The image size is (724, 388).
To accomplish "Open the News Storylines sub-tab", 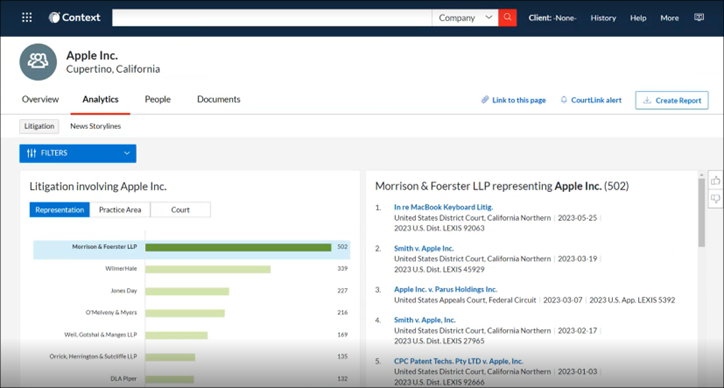I will [96, 126].
